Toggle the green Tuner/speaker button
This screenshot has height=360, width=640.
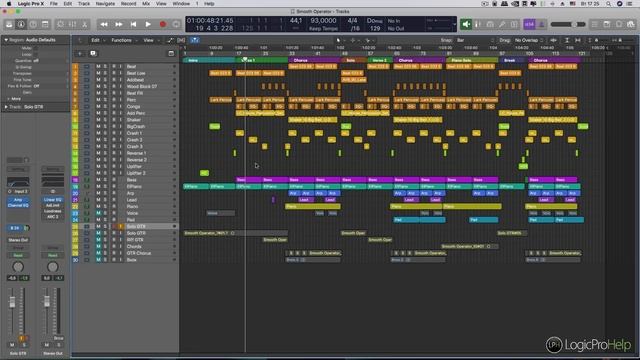pos(466,24)
